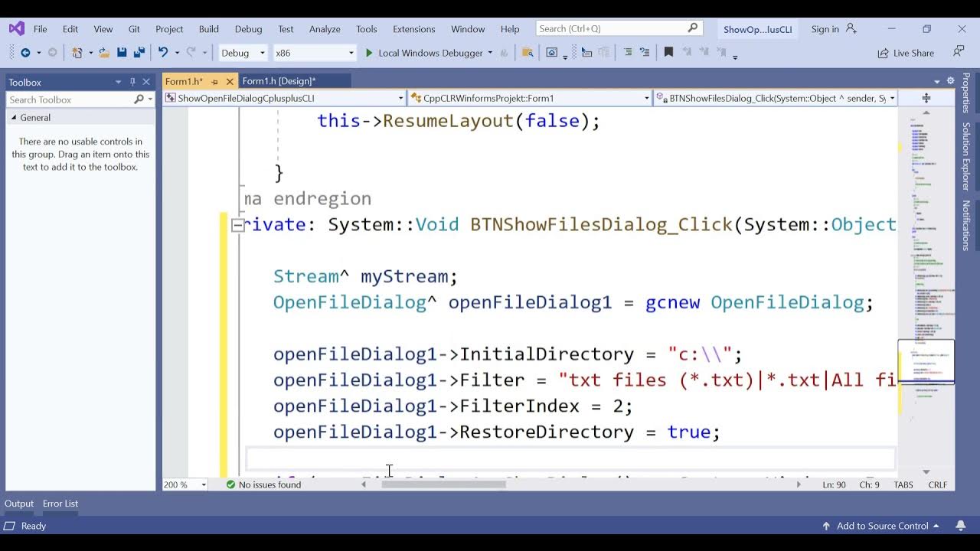The height and width of the screenshot is (551, 980).
Task: Open the Properties side tab
Action: tap(966, 93)
